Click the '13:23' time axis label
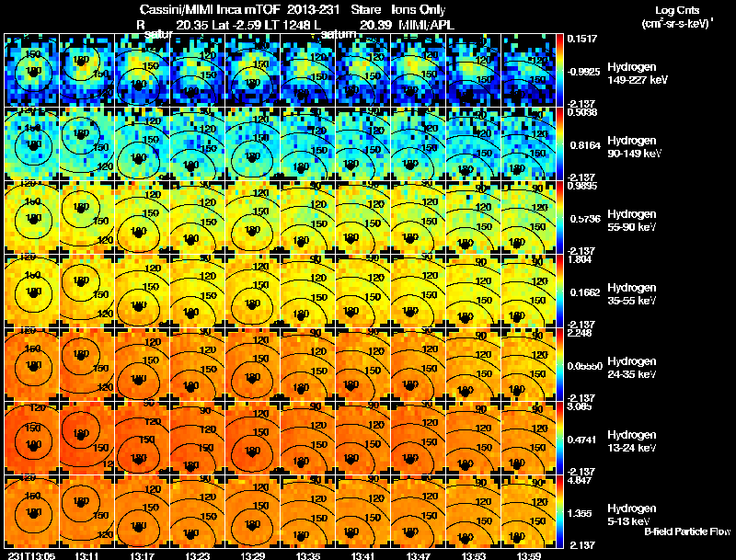 point(197,555)
